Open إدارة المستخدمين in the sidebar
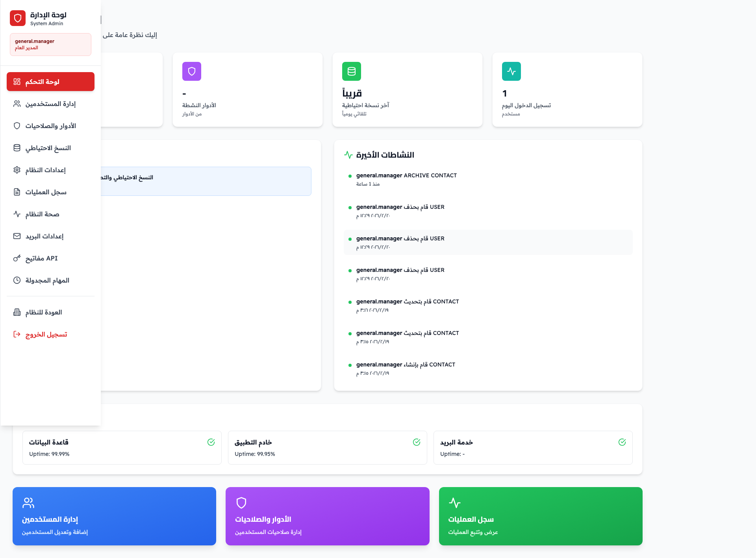This screenshot has width=756, height=558. click(x=50, y=104)
